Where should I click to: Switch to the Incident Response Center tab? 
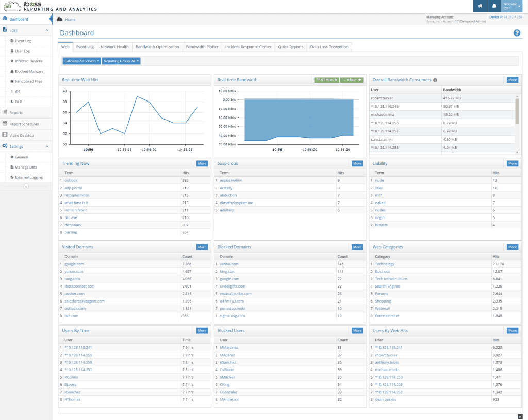click(248, 47)
